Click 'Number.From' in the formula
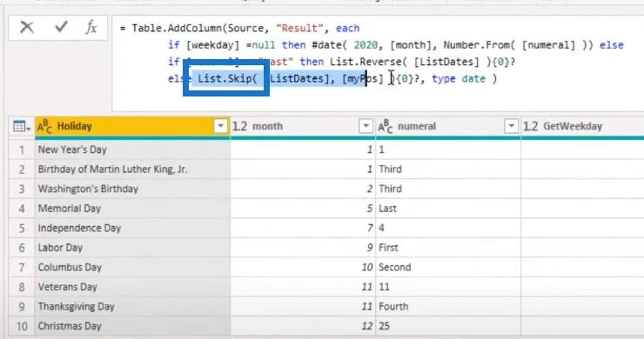The height and width of the screenshot is (339, 644). (476, 45)
